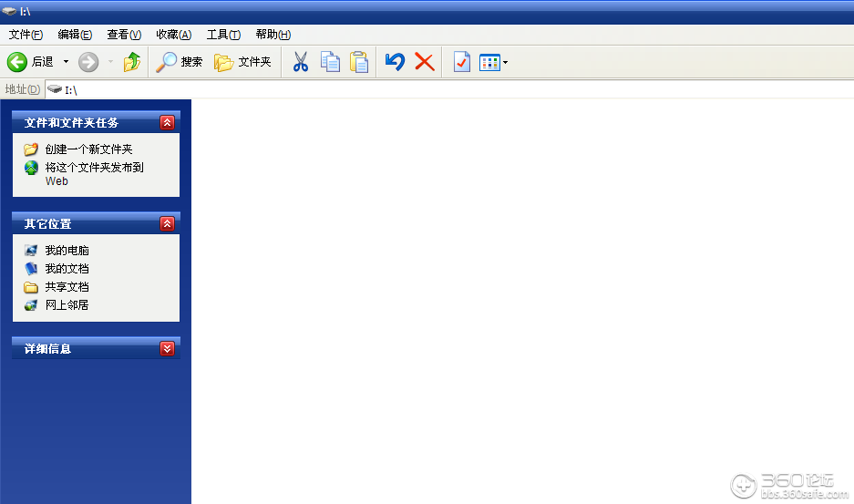Open 共享文档 link
This screenshot has width=854, height=504.
67,287
